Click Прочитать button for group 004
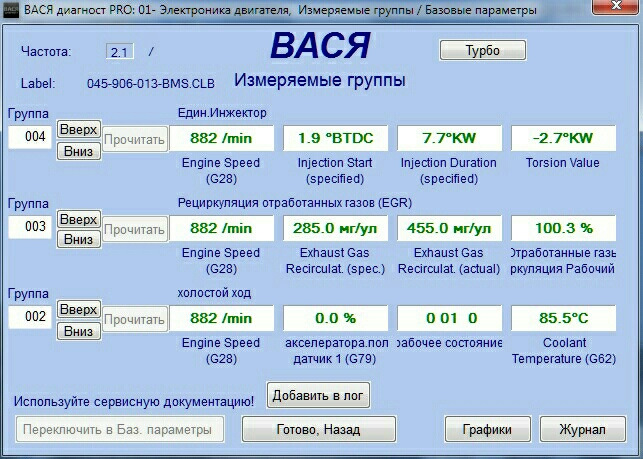 click(x=135, y=139)
